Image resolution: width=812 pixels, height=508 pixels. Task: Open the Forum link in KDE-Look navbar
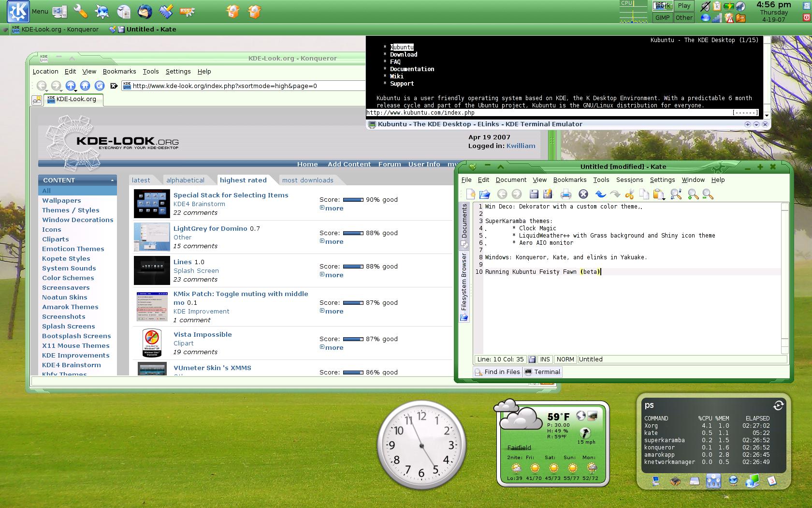(390, 164)
